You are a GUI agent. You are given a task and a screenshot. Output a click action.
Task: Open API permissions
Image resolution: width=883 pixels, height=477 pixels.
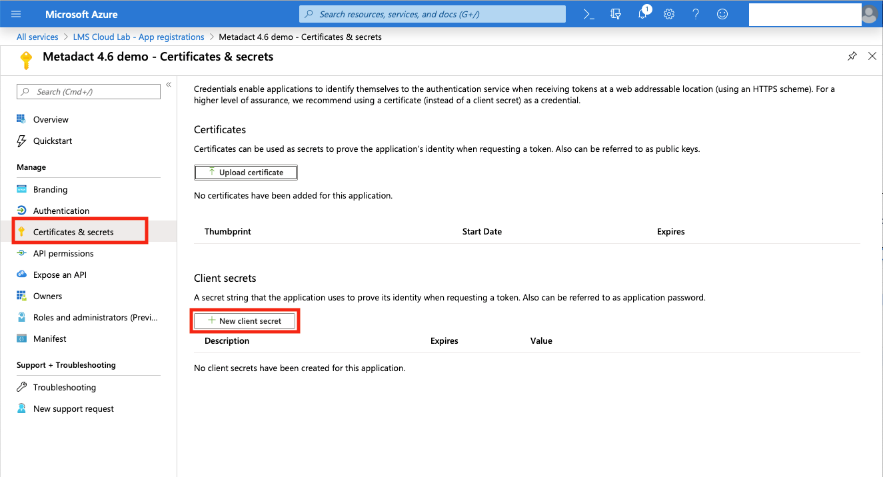(x=63, y=253)
